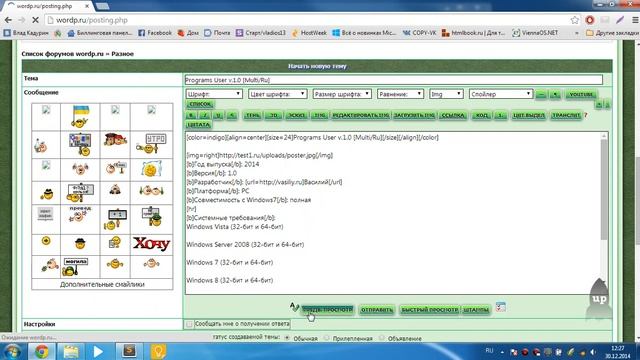Open the ViennaOS.NET bookmark
This screenshot has height=360, width=640.
pyautogui.click(x=535, y=33)
